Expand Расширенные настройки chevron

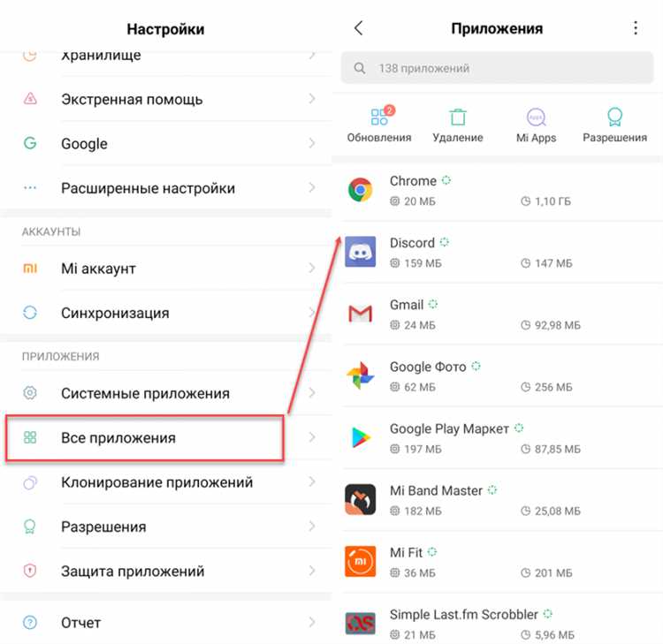point(312,187)
